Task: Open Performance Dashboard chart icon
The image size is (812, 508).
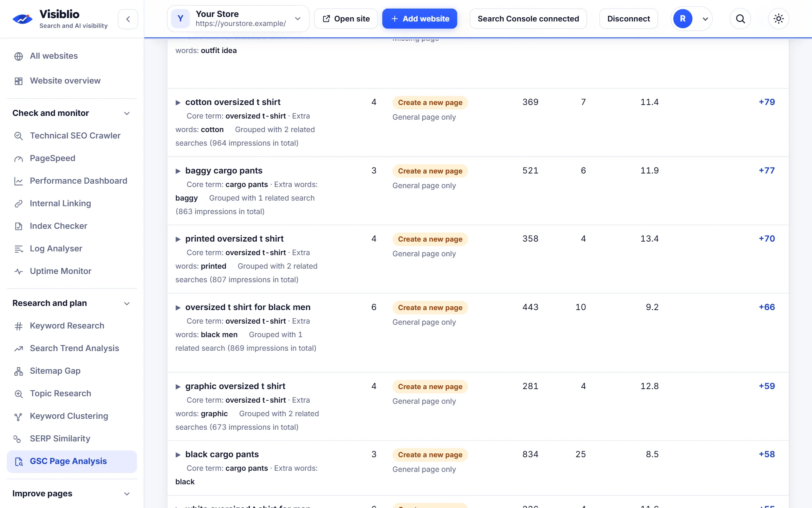Action: [18, 181]
